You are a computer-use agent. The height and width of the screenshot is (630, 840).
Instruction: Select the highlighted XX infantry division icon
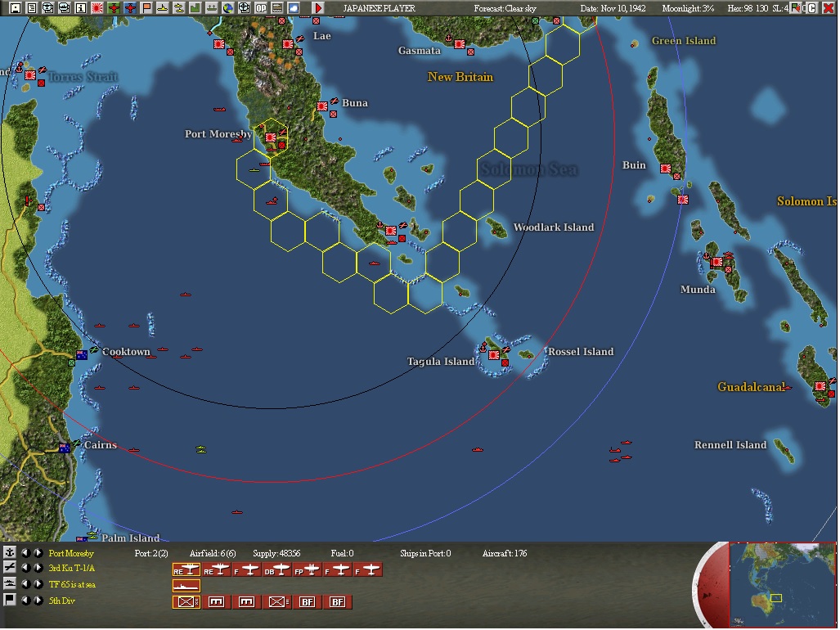(186, 602)
